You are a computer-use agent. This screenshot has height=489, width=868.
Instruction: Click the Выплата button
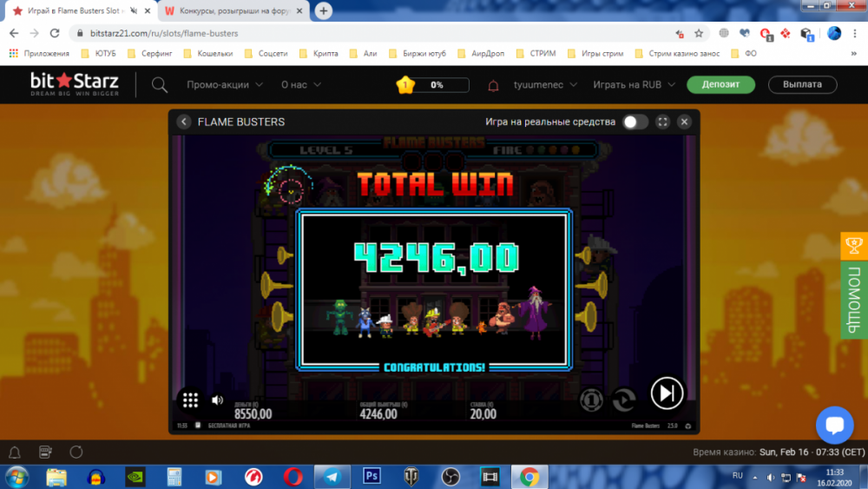[802, 85]
